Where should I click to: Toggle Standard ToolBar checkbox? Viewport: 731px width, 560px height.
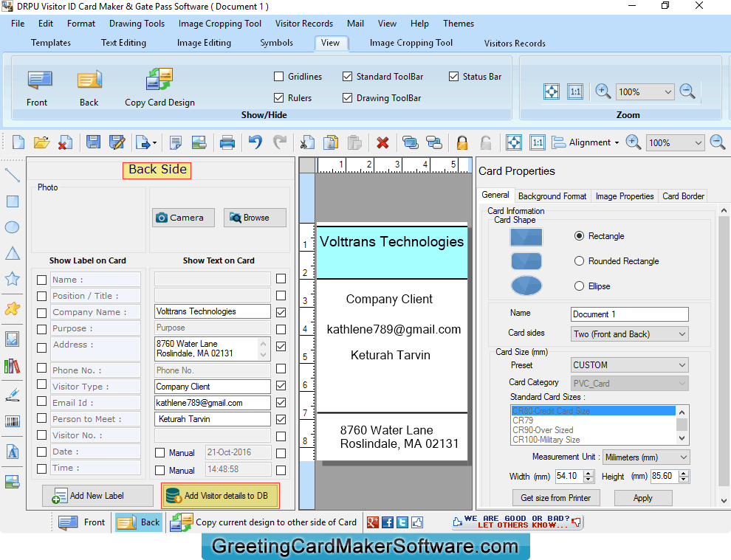347,77
